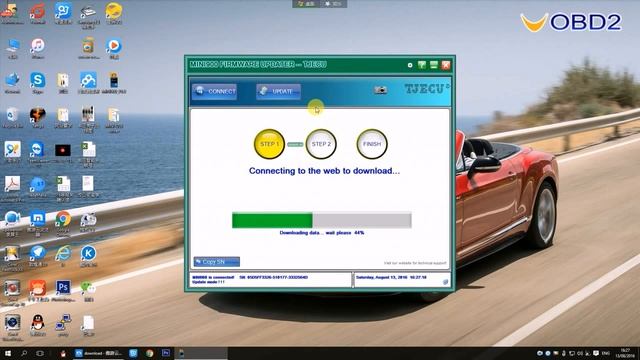This screenshot has width=640, height=360.
Task: Open the blue K circle desktop shortcut
Action: click(89, 256)
